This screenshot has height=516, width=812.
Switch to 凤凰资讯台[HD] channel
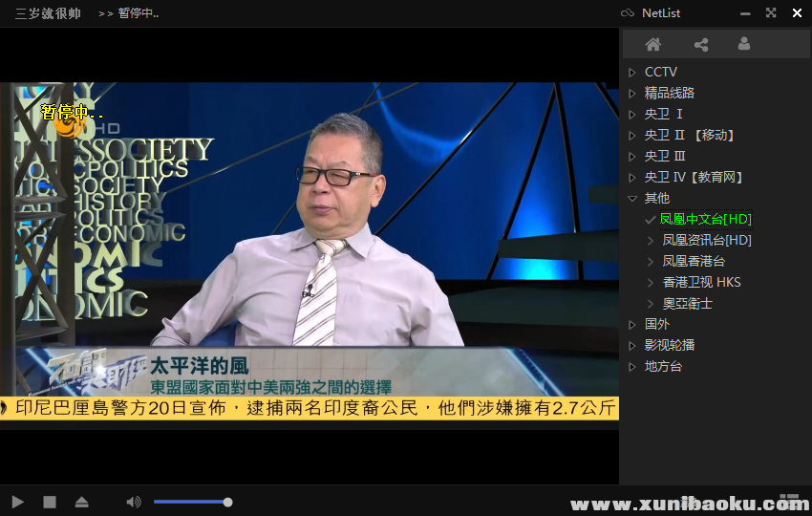tap(706, 240)
